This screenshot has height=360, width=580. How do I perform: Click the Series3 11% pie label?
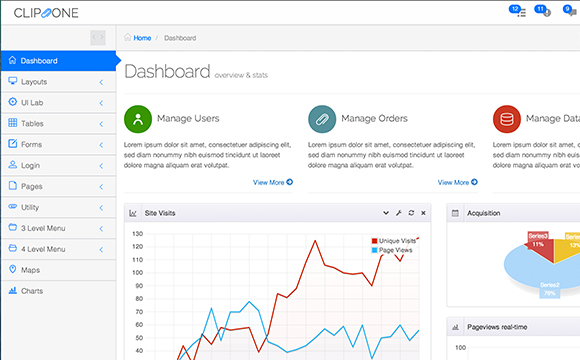click(x=538, y=240)
